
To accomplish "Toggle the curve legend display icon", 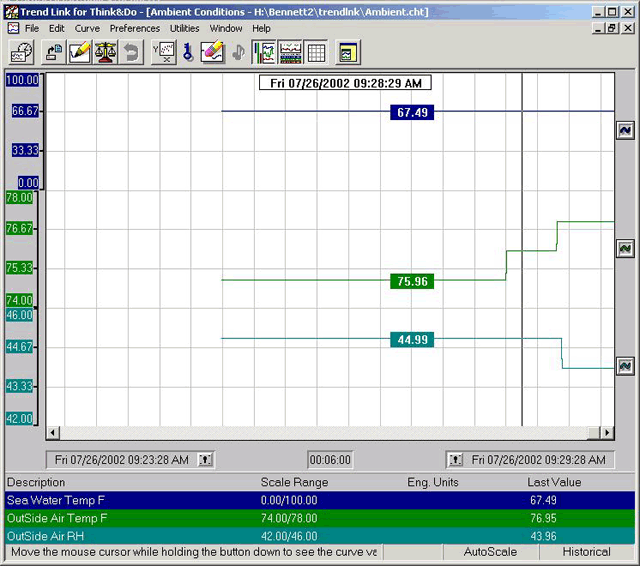I will pyautogui.click(x=290, y=52).
